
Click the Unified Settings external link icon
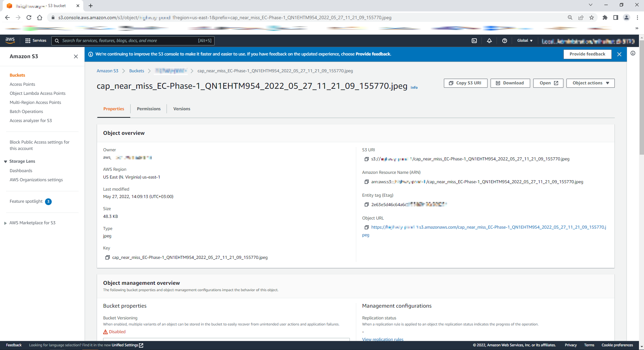click(141, 345)
